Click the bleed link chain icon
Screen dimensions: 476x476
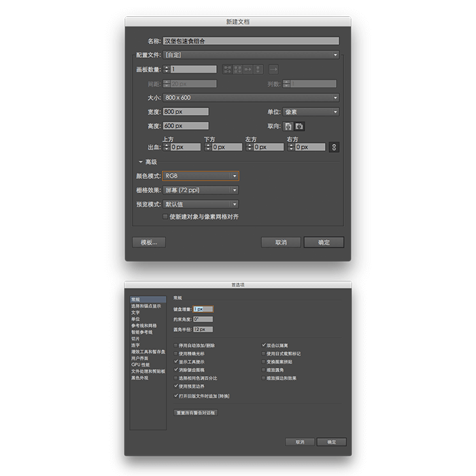(x=334, y=147)
